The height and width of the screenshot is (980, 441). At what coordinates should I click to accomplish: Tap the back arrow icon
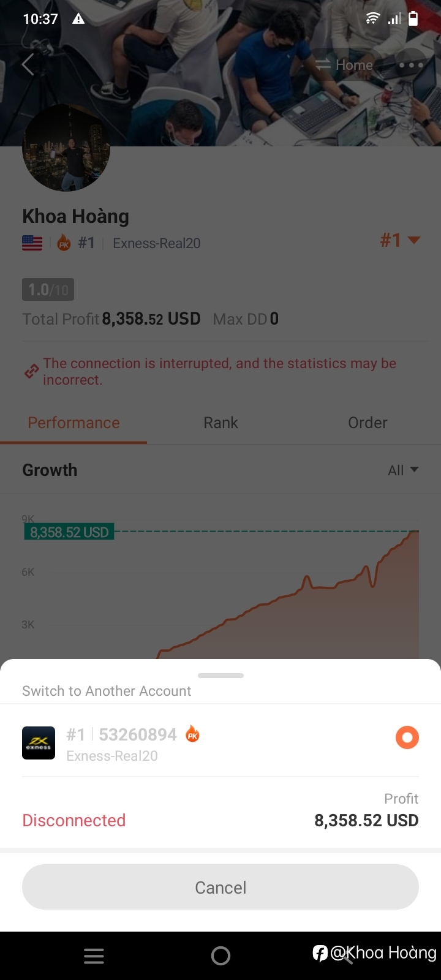pyautogui.click(x=28, y=64)
